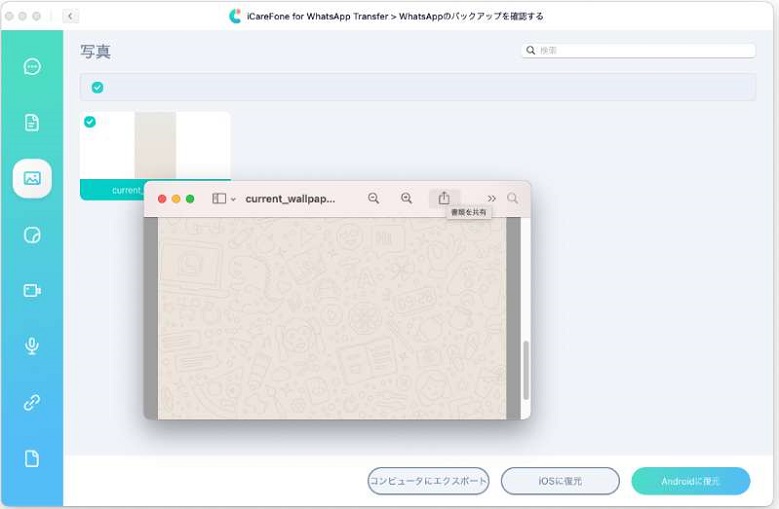
Task: Open the links category in sidebar
Action: coord(32,402)
